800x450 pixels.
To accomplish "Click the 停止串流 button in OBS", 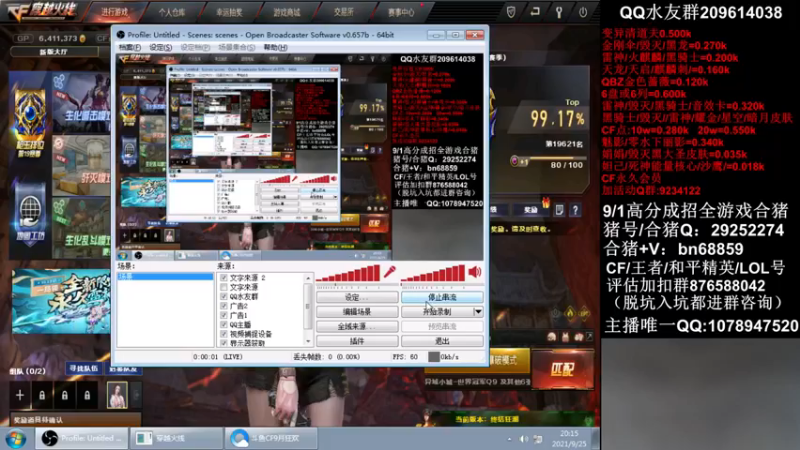I will (442, 297).
